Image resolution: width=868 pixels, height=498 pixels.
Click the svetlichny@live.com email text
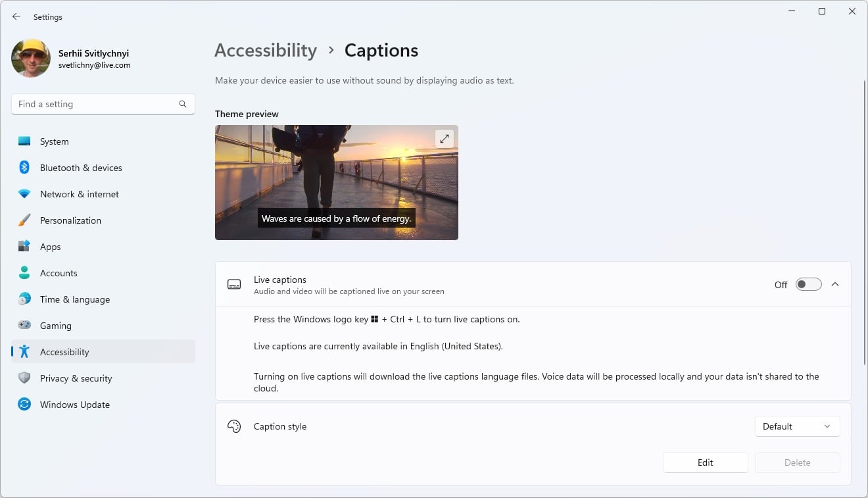[x=94, y=65]
